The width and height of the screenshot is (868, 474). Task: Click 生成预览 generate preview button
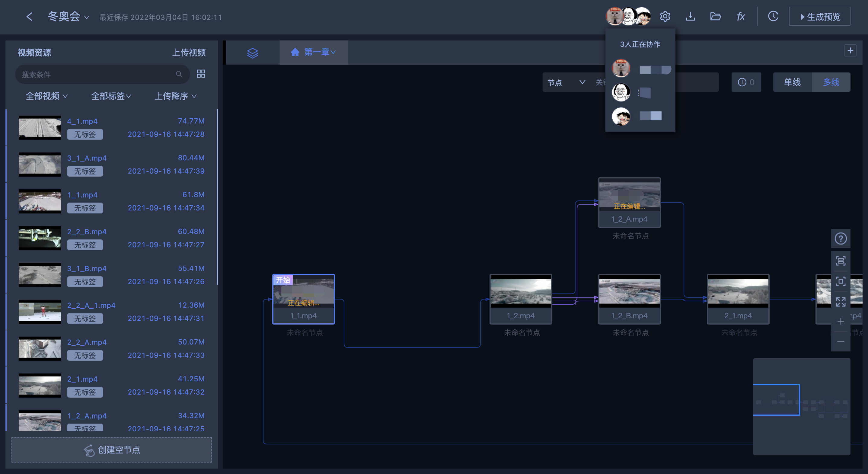coord(819,17)
